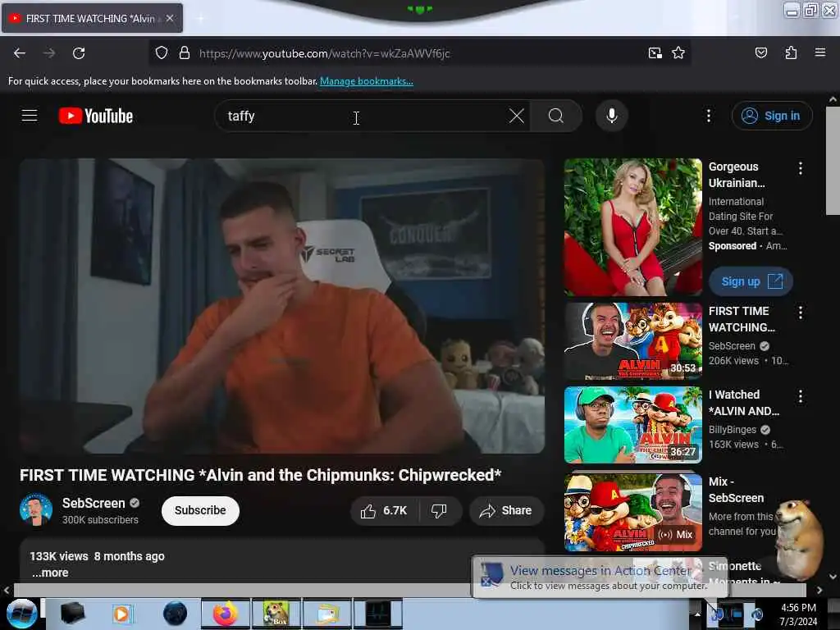Screen dimensions: 840x630
Task: Open black box taskbar icon
Action: click(73, 614)
